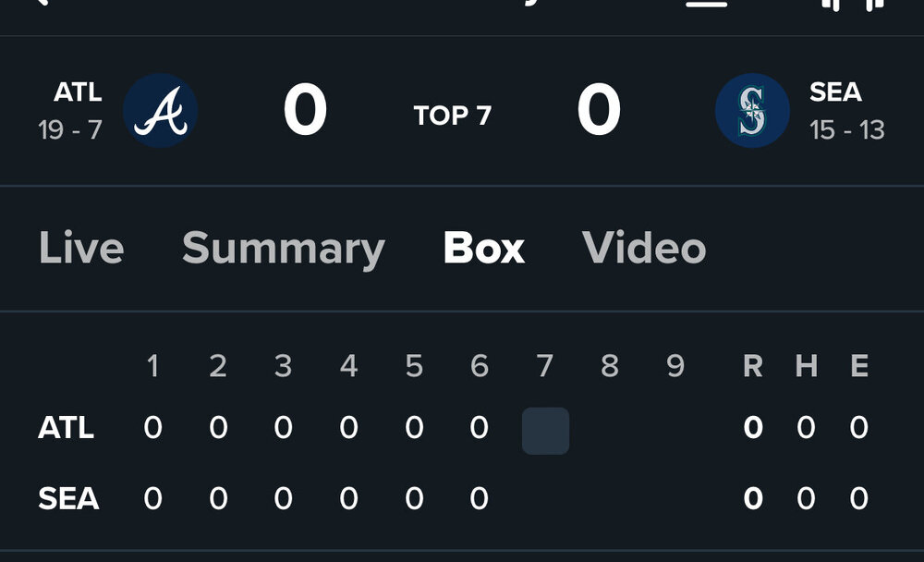This screenshot has width=924, height=562.
Task: Open the Summary tab
Action: 283,248
